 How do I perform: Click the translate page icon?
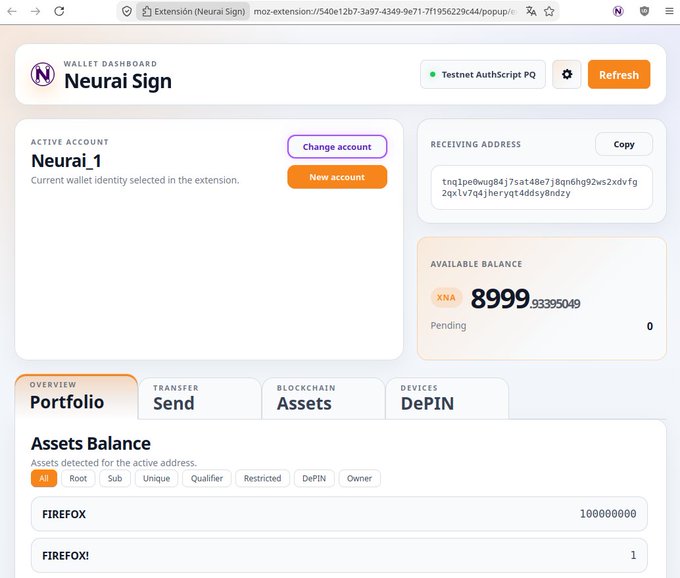(531, 11)
